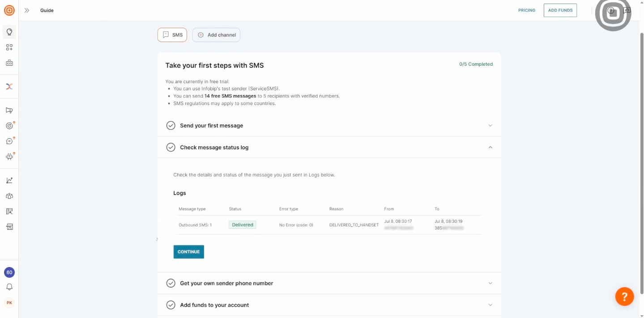Open the PRICING link
This screenshot has height=318, width=644.
527,10
